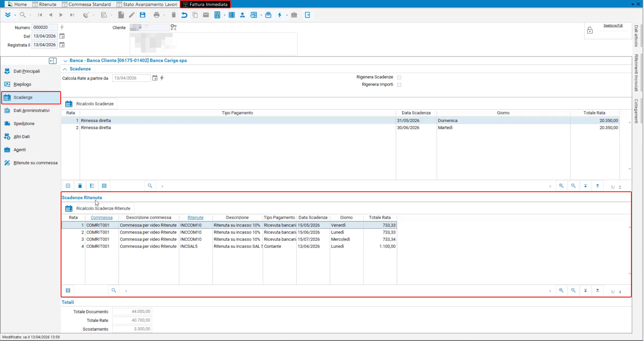
Task: Open the Registrata il calendar picker
Action: 62,45
